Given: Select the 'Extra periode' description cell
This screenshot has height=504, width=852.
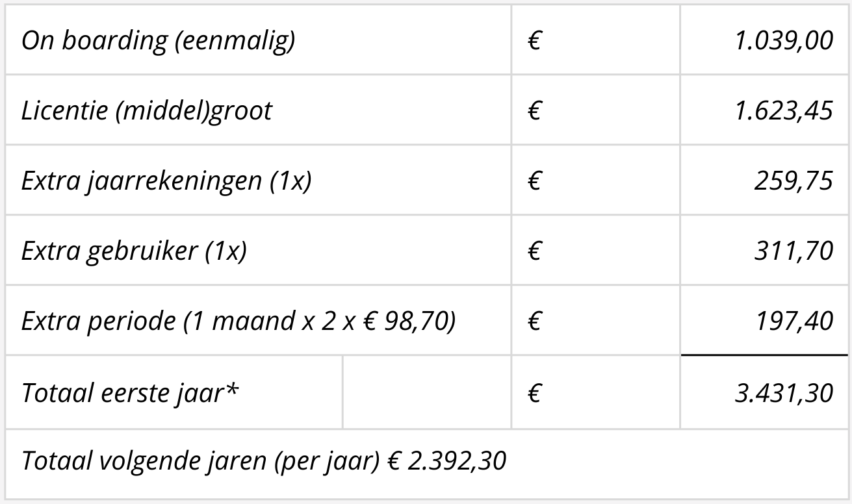Looking at the screenshot, I should point(238,321).
